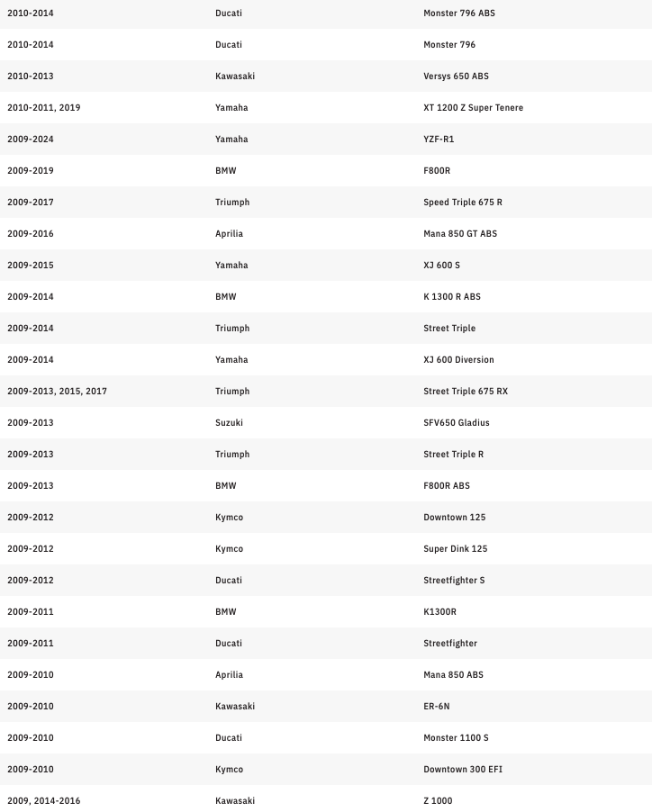Click the SFV650 Gladius model text
Image resolution: width=652 pixels, height=812 pixels.
pyautogui.click(x=456, y=423)
